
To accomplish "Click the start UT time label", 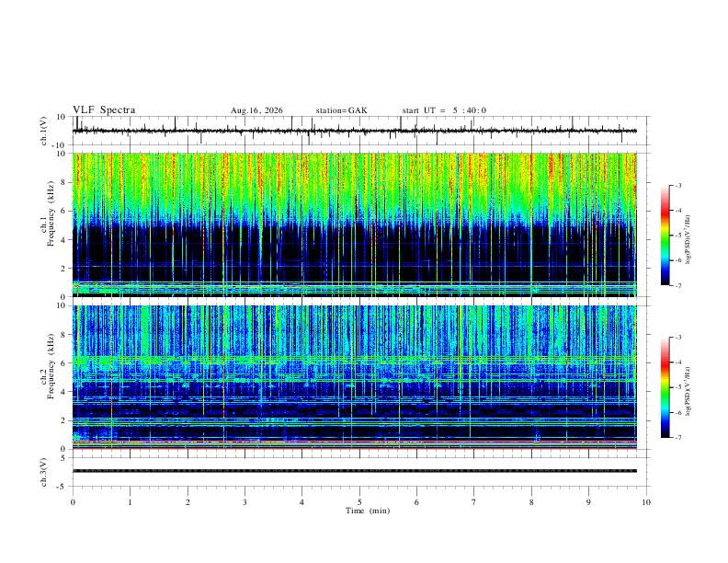I will (444, 110).
